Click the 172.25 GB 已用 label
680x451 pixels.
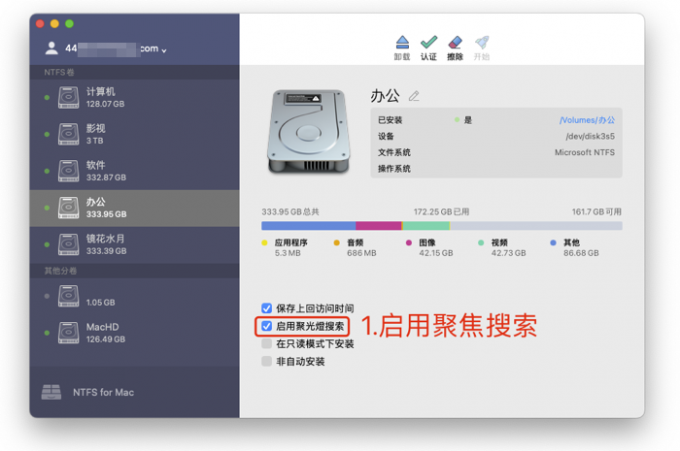click(x=441, y=212)
